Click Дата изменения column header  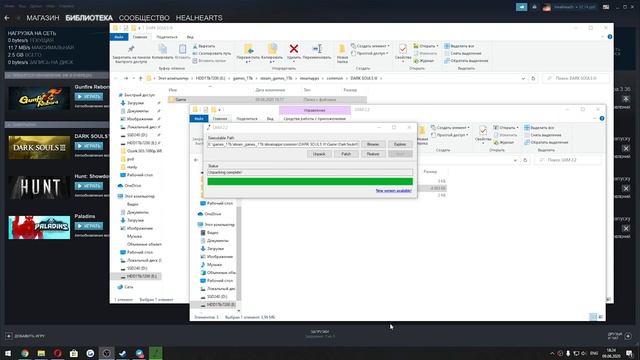[270, 90]
